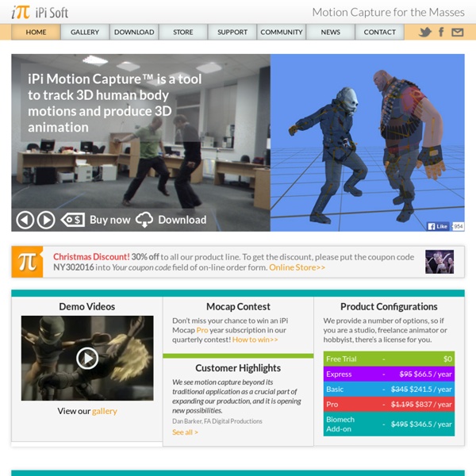Image resolution: width=476 pixels, height=476 pixels.
Task: Open the NEWS menu item
Action: pos(331,32)
